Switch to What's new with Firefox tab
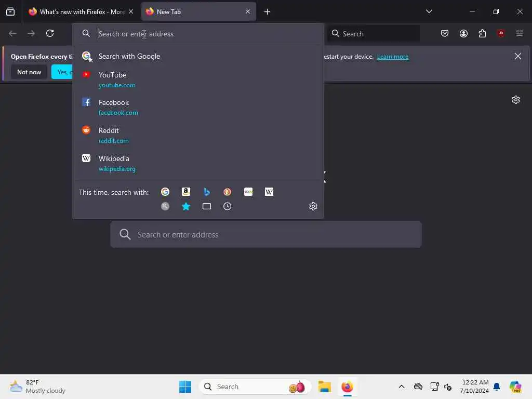This screenshot has width=532, height=399. [x=81, y=12]
